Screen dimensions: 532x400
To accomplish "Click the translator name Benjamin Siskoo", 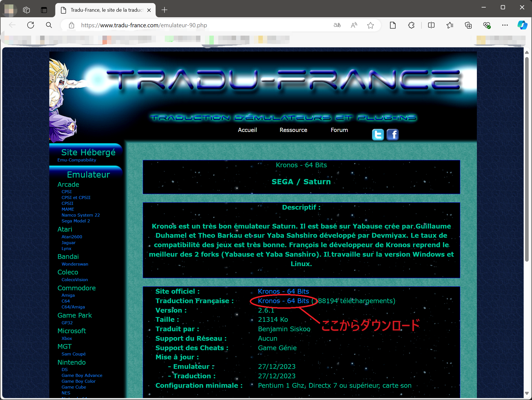I will point(284,329).
